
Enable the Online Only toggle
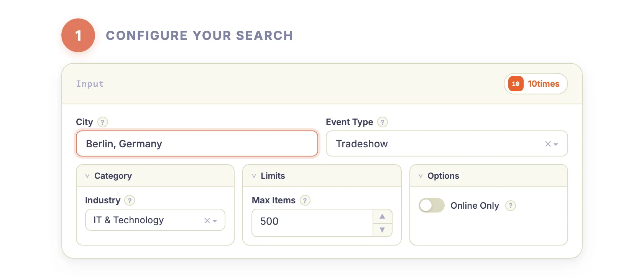pyautogui.click(x=431, y=205)
